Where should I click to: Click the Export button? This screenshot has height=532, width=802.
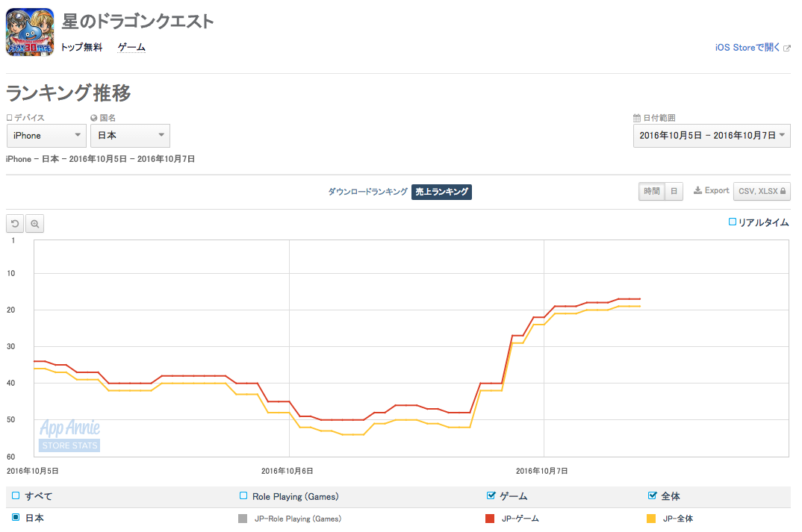coord(712,190)
